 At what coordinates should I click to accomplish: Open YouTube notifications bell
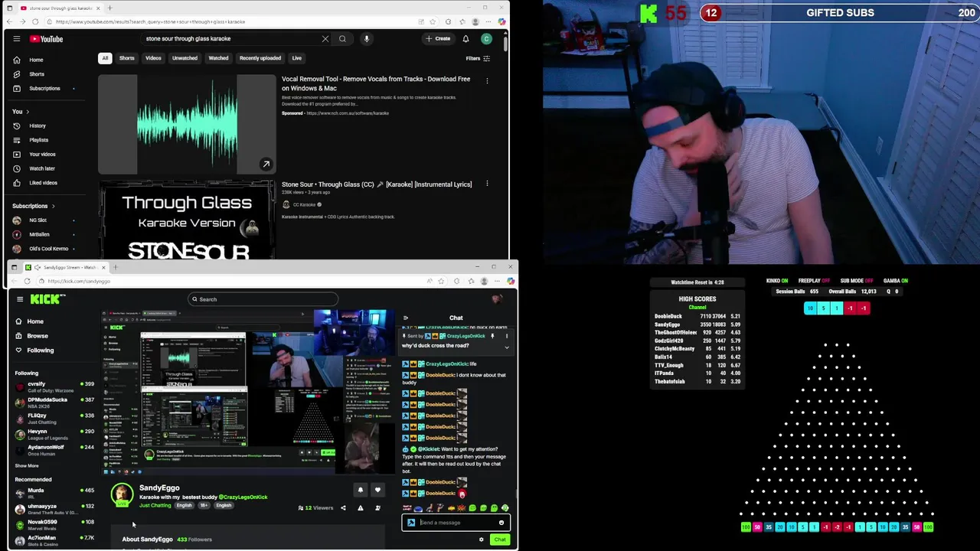pyautogui.click(x=465, y=38)
